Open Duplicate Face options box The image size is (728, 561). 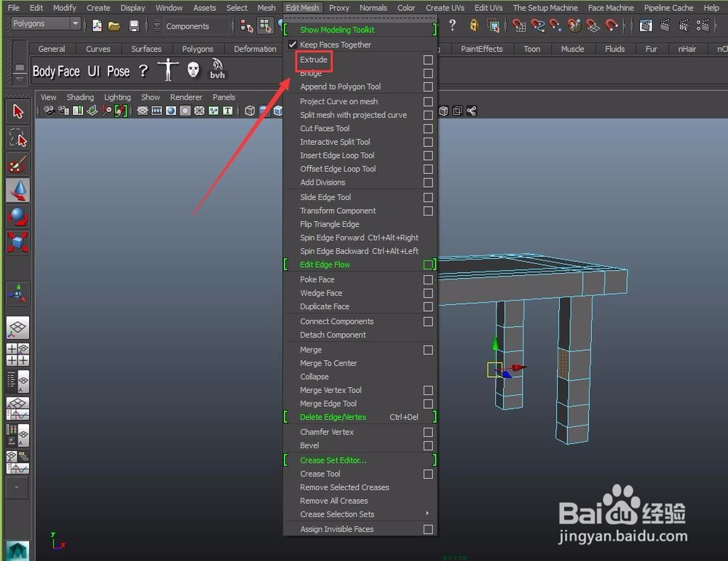[428, 307]
